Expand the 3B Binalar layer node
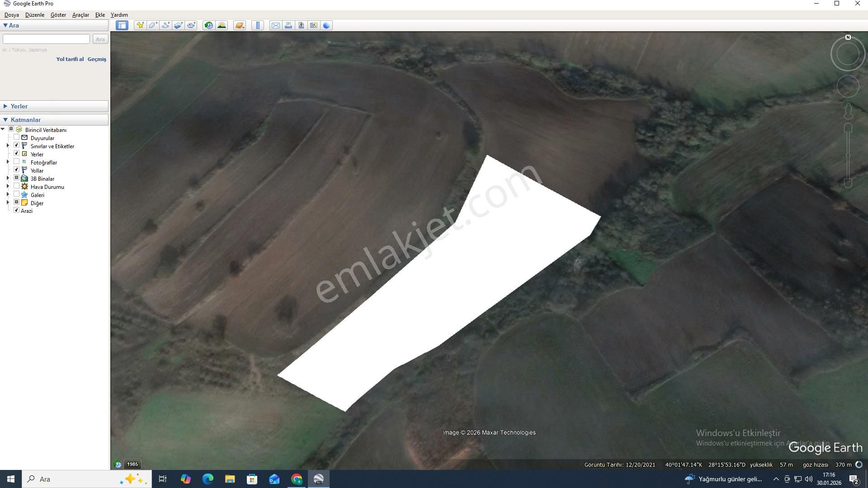The image size is (868, 488). [8, 178]
